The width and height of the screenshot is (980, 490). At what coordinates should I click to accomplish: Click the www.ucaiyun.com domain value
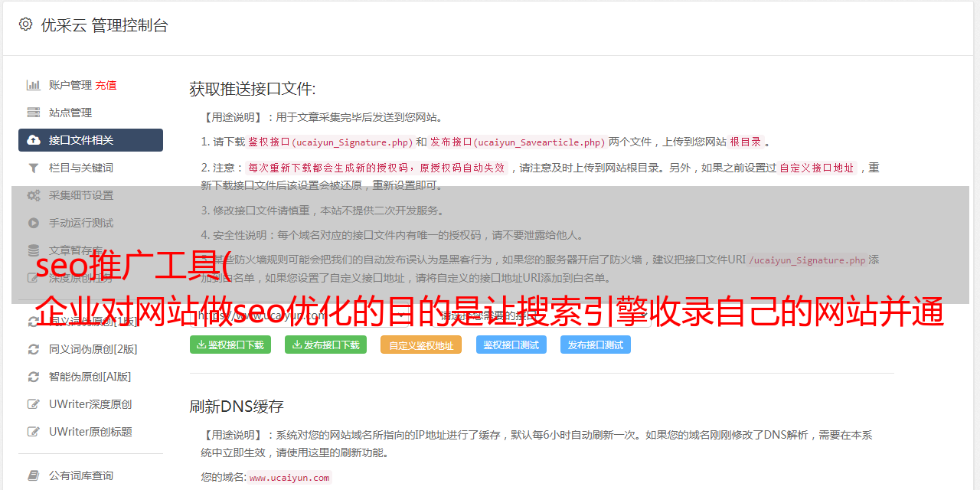click(289, 478)
